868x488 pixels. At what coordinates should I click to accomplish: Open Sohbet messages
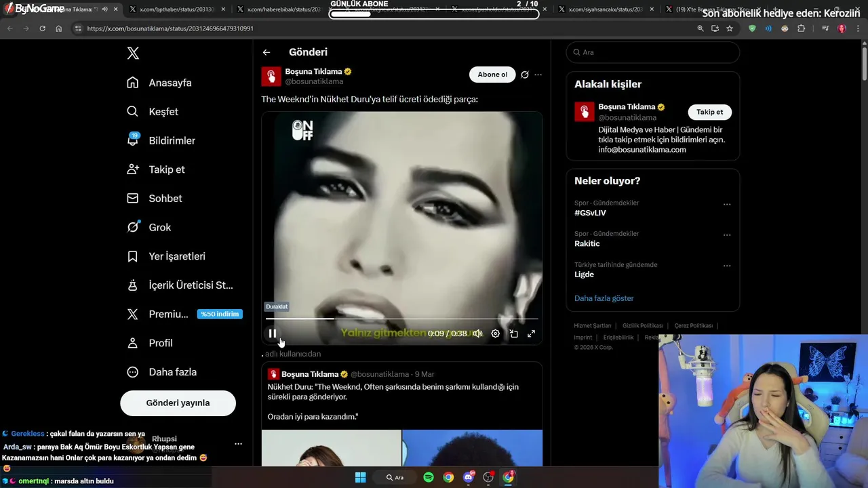(155, 199)
